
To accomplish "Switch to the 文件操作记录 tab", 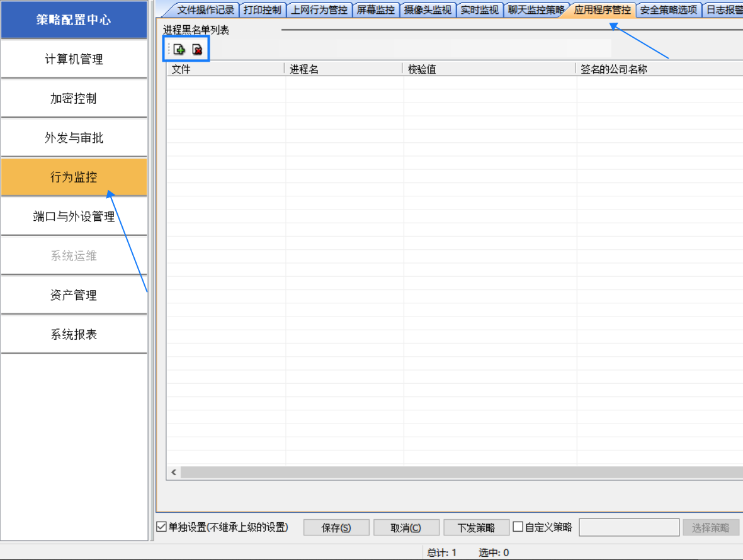I will point(205,10).
